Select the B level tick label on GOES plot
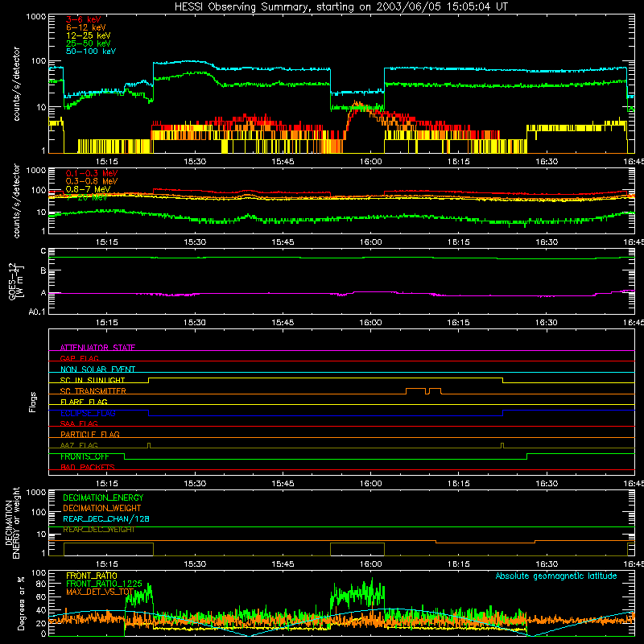 coord(43,271)
